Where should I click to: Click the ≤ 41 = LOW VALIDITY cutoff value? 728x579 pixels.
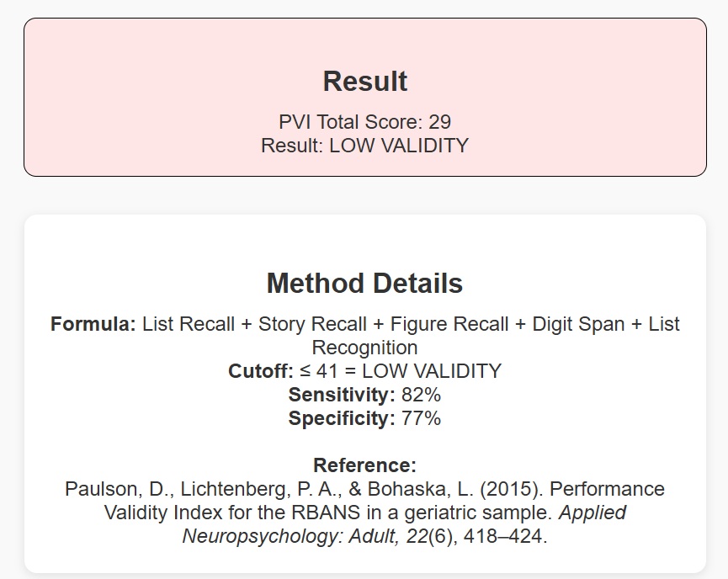click(400, 371)
